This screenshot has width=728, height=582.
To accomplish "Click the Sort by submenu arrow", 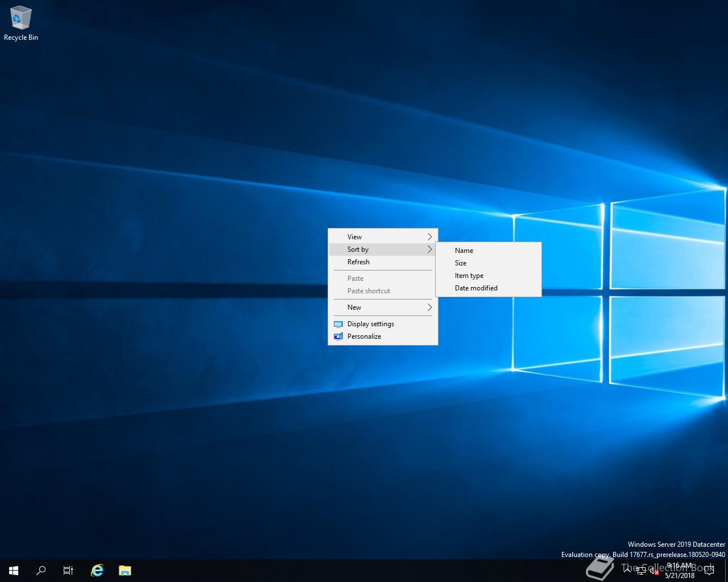I will 430,249.
